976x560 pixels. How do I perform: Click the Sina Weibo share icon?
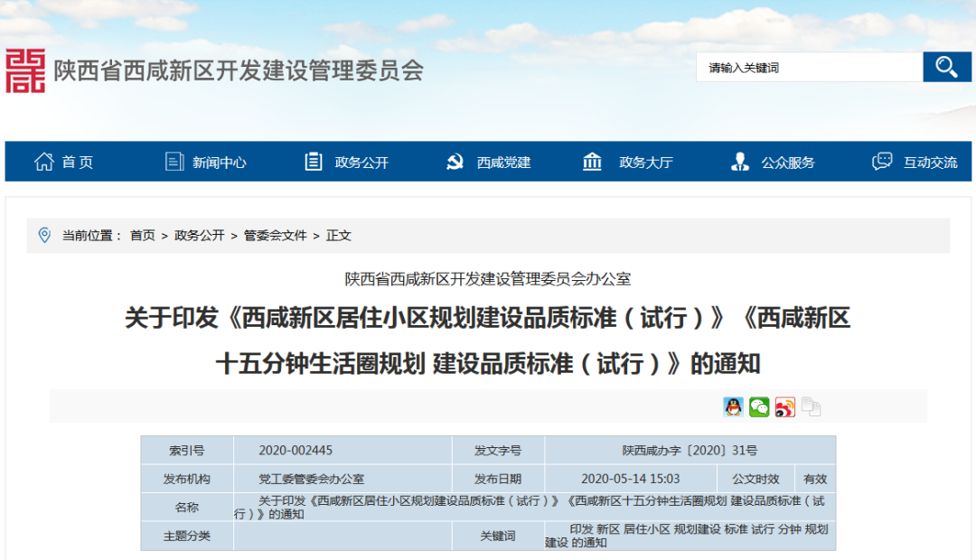pos(784,406)
